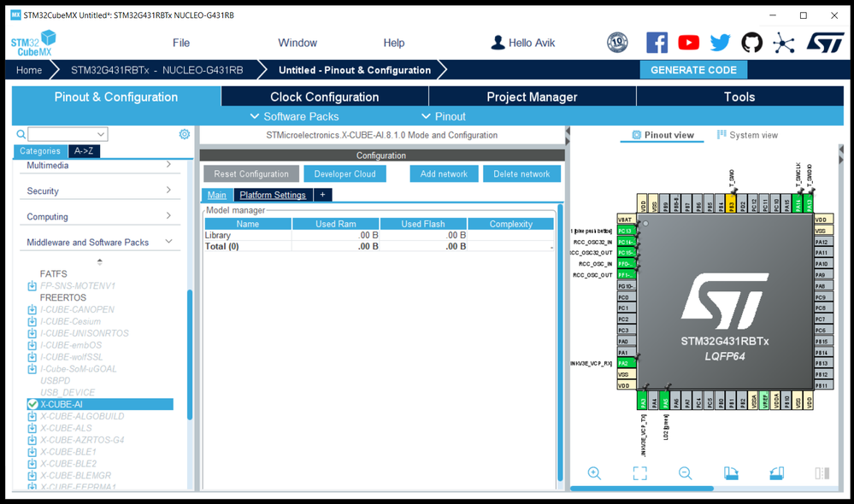Screen dimensions: 854x504
Task: Open the ST Twitter icon
Action: pos(720,43)
